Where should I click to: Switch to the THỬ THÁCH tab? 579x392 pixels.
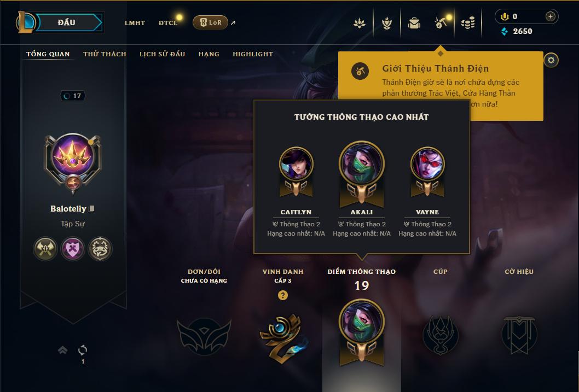point(105,54)
